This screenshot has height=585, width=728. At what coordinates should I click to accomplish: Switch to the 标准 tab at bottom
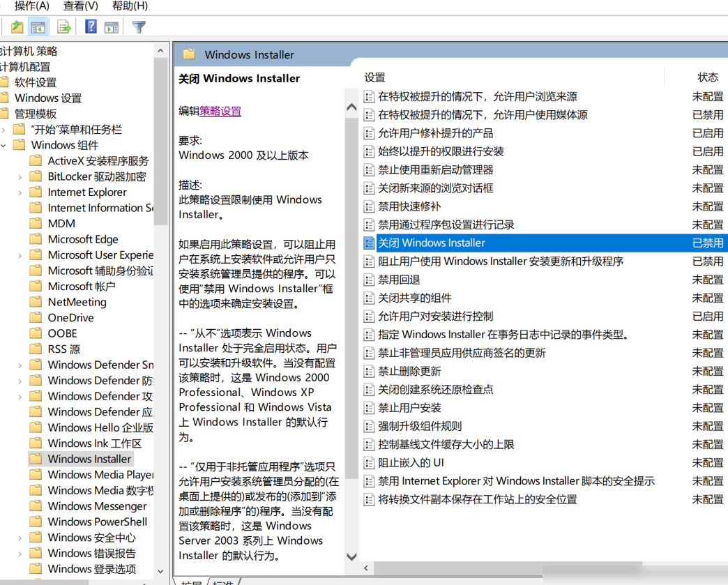(x=223, y=582)
